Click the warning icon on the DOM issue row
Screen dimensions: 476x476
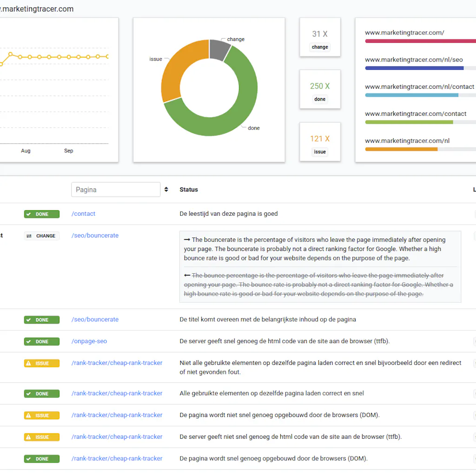click(29, 416)
